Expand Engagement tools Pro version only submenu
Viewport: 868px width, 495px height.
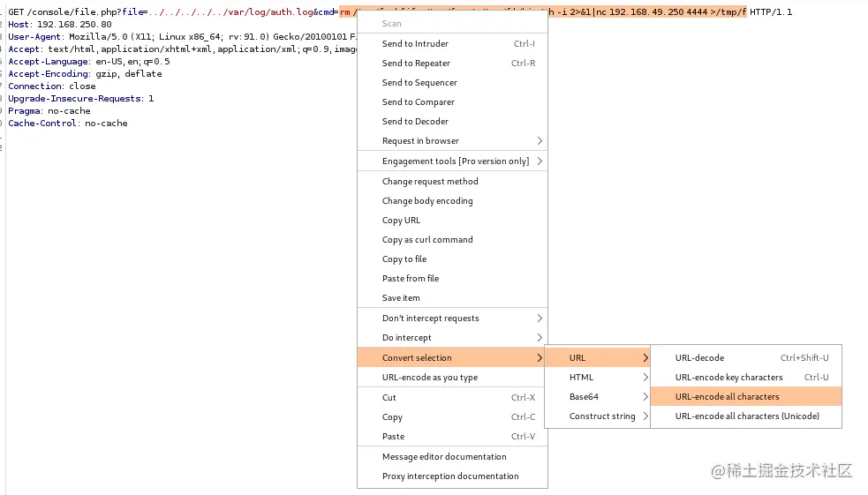tap(452, 161)
